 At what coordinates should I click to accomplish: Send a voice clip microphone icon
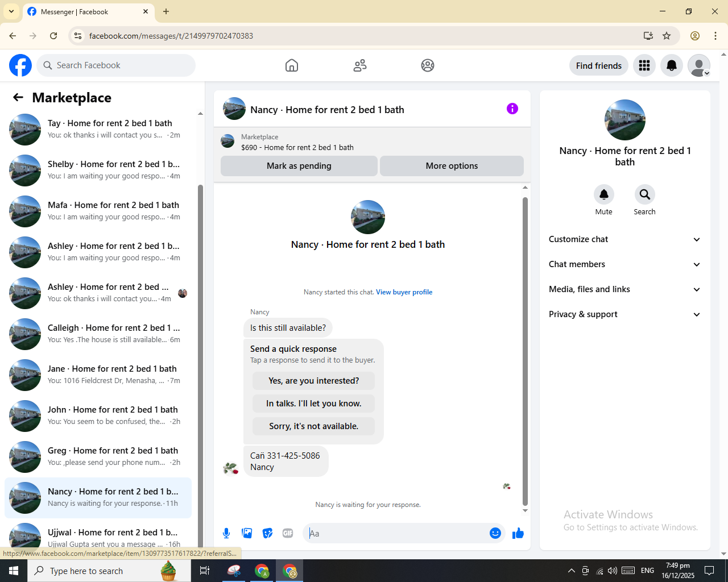click(x=226, y=533)
